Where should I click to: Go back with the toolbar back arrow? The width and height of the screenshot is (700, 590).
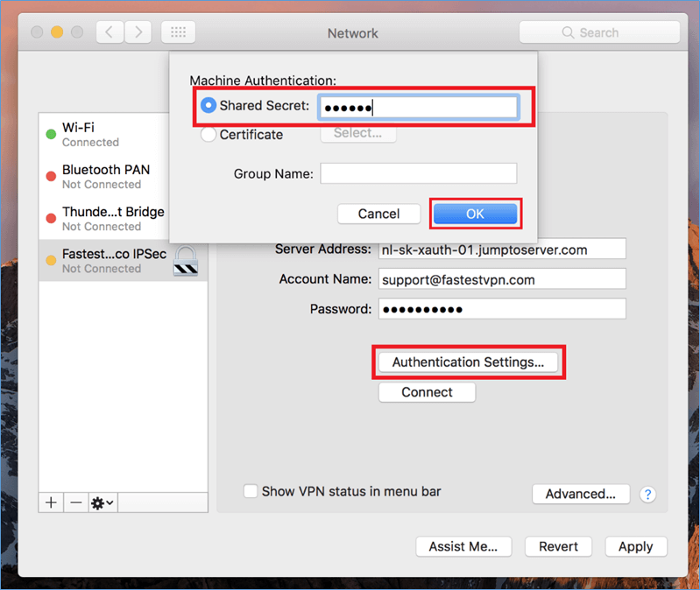(110, 32)
